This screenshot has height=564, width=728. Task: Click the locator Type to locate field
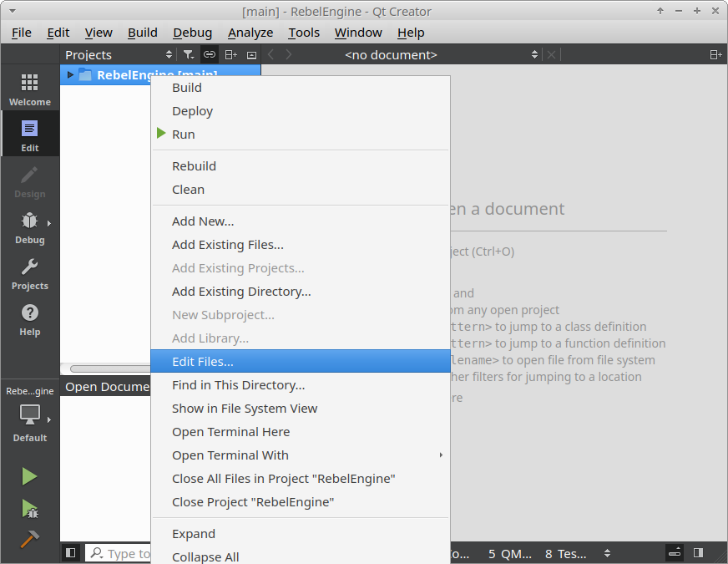pos(119,553)
